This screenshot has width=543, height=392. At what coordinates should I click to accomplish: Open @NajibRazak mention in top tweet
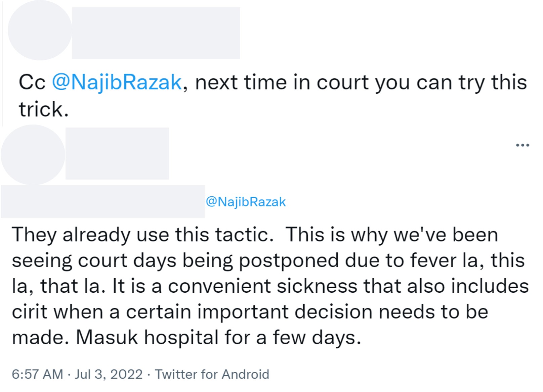(x=117, y=82)
